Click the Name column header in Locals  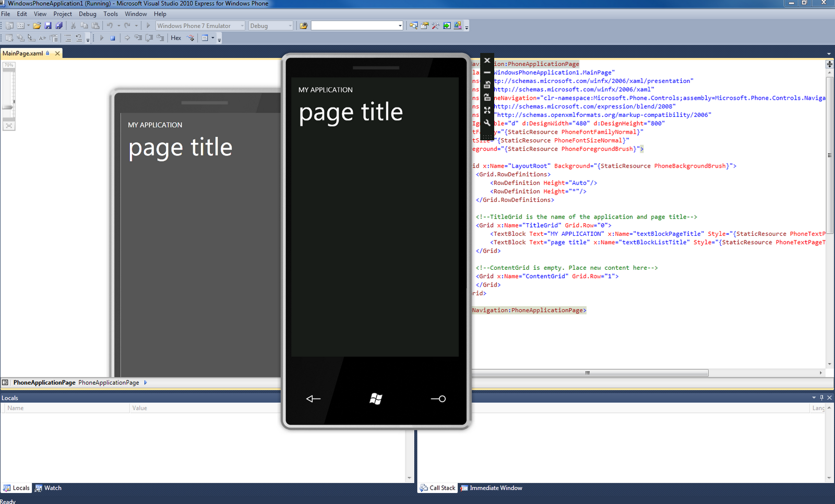pyautogui.click(x=66, y=408)
